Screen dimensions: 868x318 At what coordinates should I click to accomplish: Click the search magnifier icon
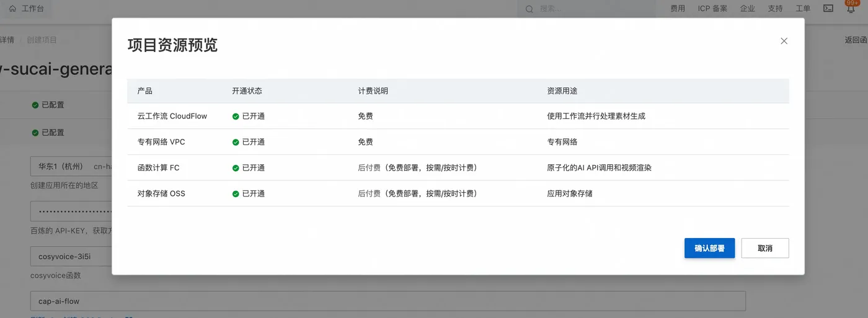(529, 9)
